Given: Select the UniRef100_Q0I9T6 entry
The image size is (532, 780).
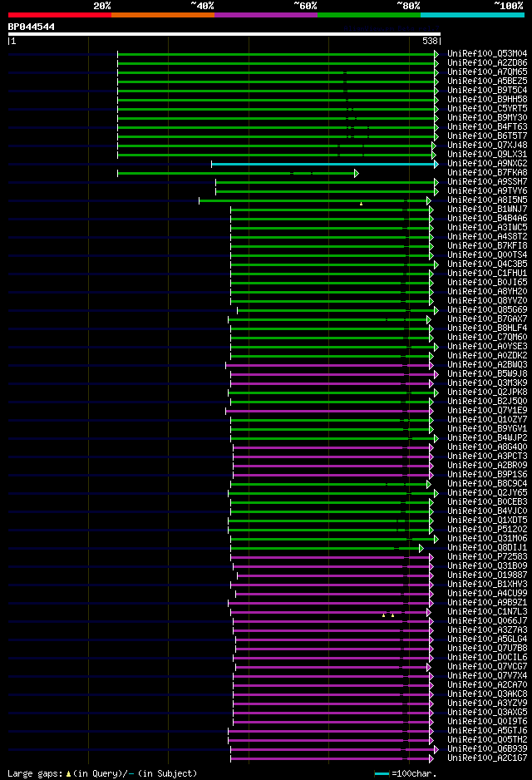Looking at the screenshot, I should pyautogui.click(x=487, y=721).
